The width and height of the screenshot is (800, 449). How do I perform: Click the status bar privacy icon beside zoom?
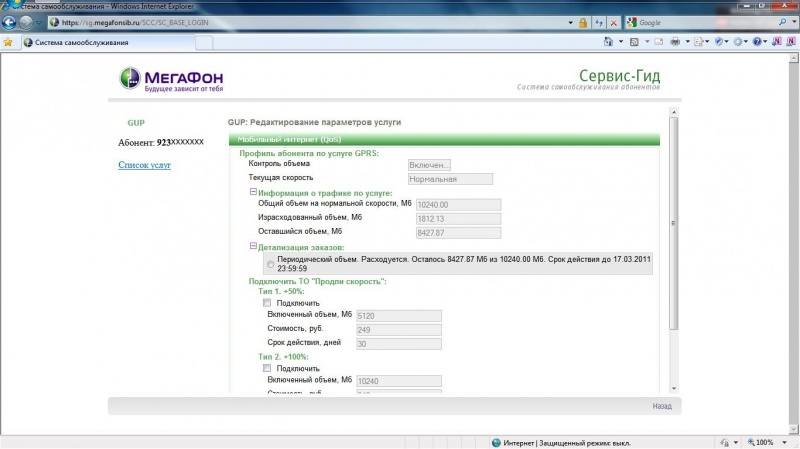coord(724,442)
